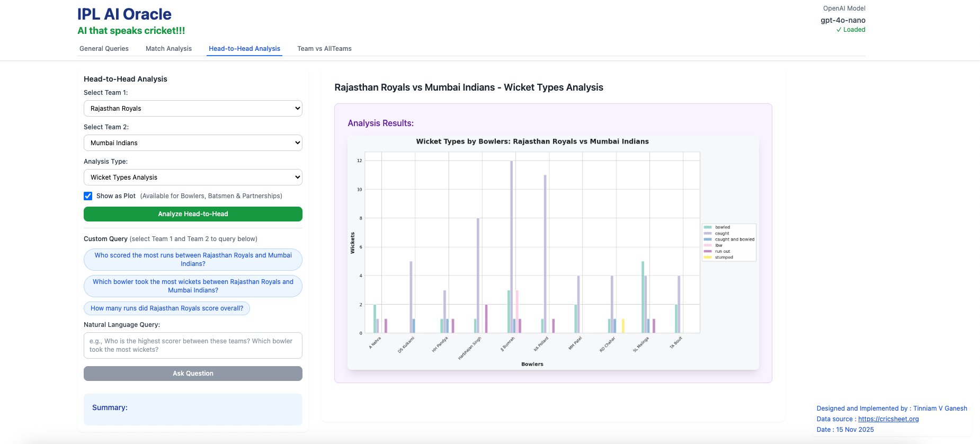Click the stumped legend yellow swatch
This screenshot has height=444, width=980.
click(x=708, y=257)
